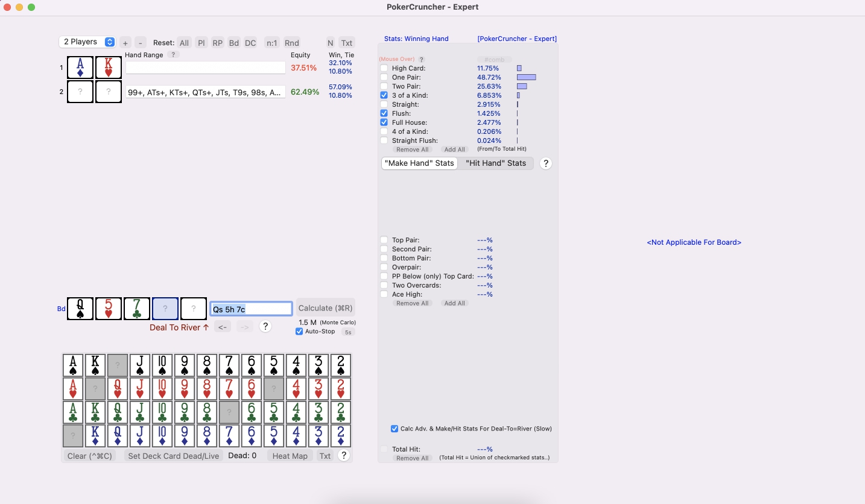Toggle Calc Adv. & Make/Hit Stats option

(394, 429)
